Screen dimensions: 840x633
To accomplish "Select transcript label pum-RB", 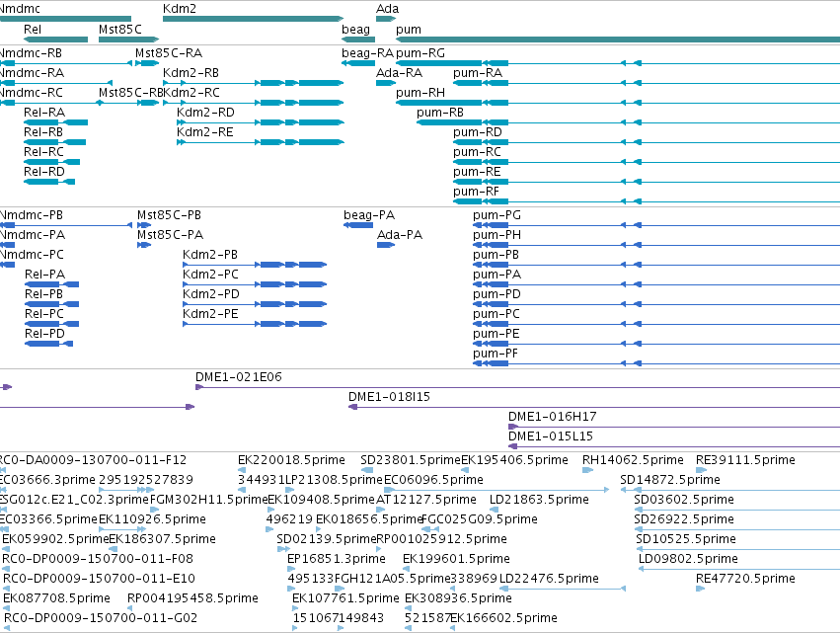I will click(x=440, y=113).
